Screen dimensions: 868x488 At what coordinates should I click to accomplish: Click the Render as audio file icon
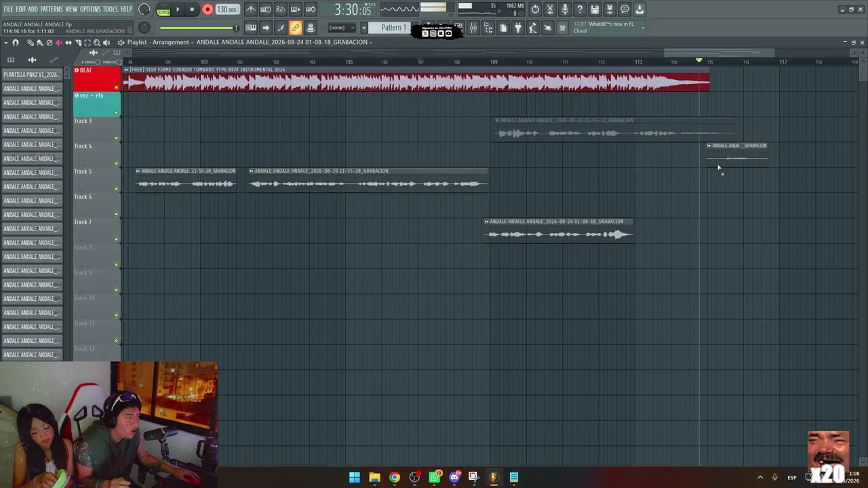pos(610,9)
